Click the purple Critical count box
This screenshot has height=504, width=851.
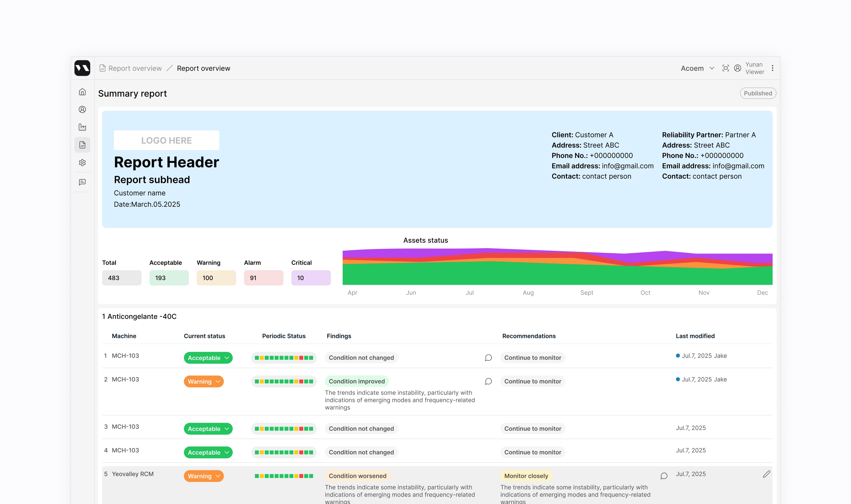[311, 278]
